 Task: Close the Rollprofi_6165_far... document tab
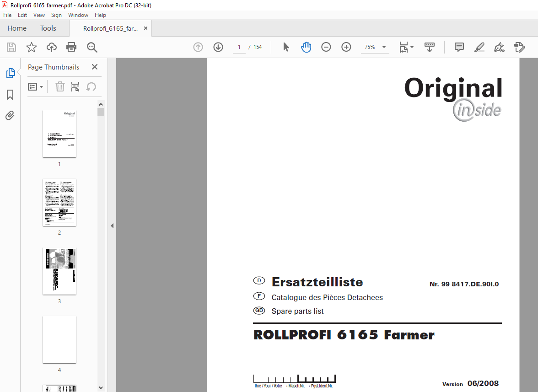click(x=146, y=28)
